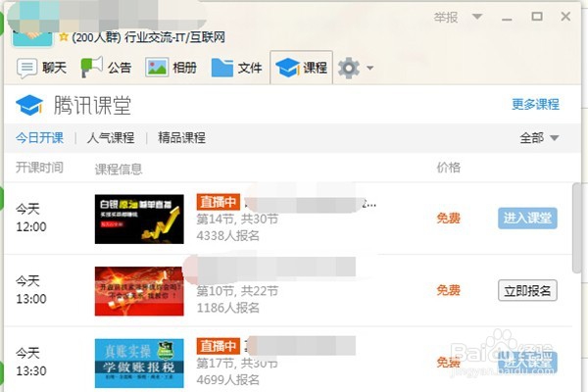Click the 公告 announcement flag icon
The width and height of the screenshot is (588, 392).
[92, 68]
